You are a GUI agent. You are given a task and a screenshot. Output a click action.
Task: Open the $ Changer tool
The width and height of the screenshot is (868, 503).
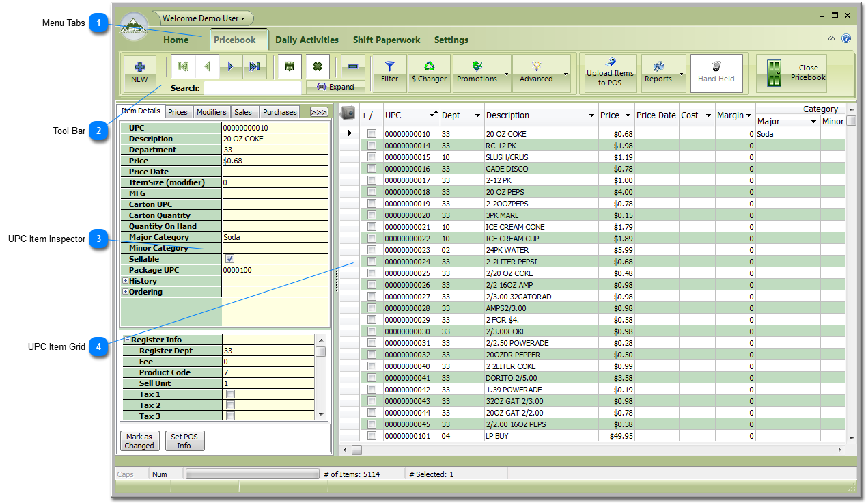point(429,72)
